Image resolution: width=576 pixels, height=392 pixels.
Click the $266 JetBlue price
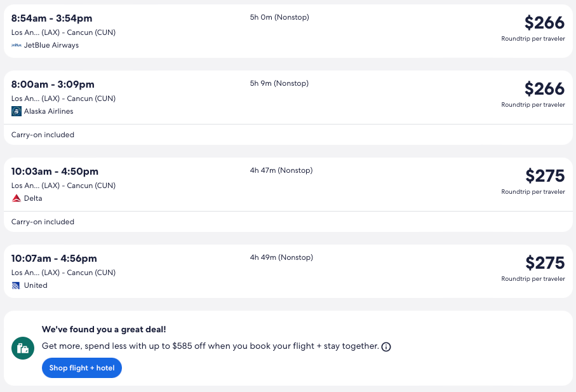coord(544,23)
